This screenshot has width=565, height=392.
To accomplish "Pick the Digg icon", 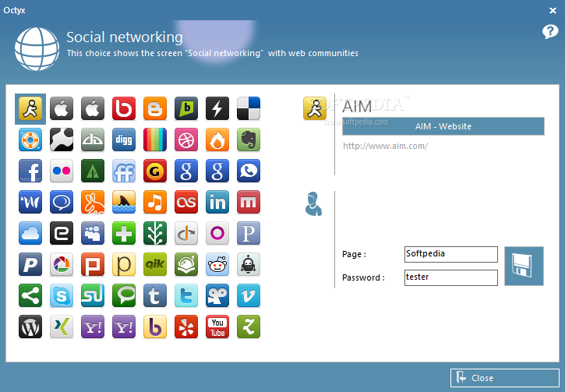I will click(124, 139).
